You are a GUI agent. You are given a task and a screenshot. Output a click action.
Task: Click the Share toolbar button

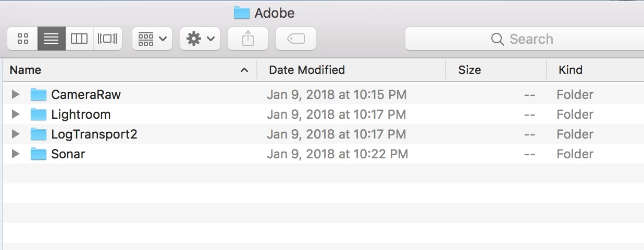[x=248, y=39]
